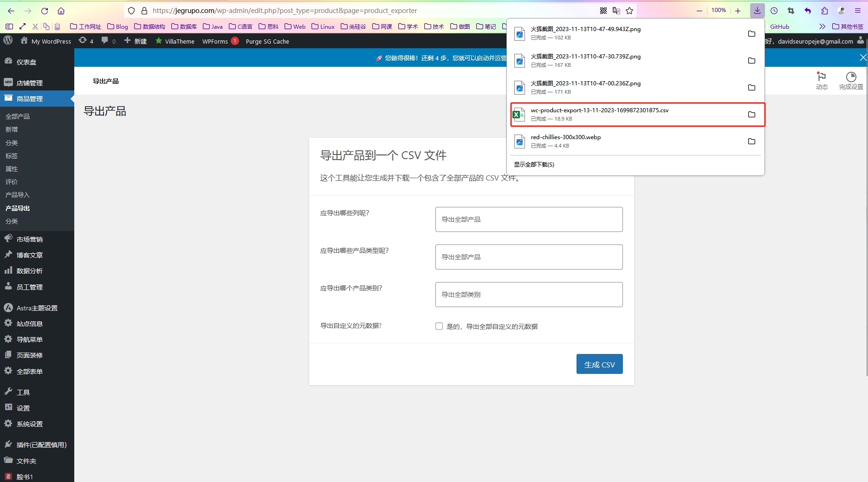Open the 新建 new content link
Image resolution: width=868 pixels, height=482 pixels.
(136, 41)
